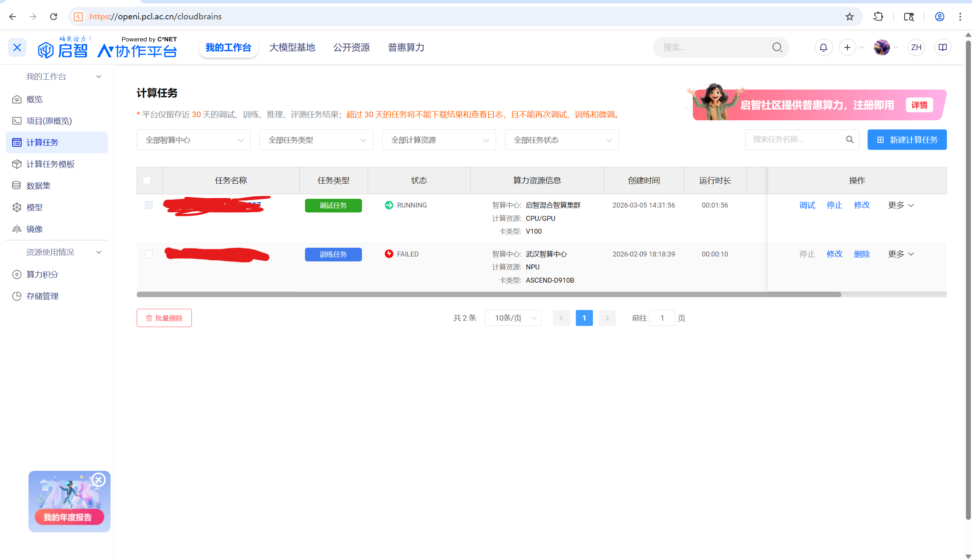Select 数据集 in the sidebar
972x560 pixels.
pos(38,186)
